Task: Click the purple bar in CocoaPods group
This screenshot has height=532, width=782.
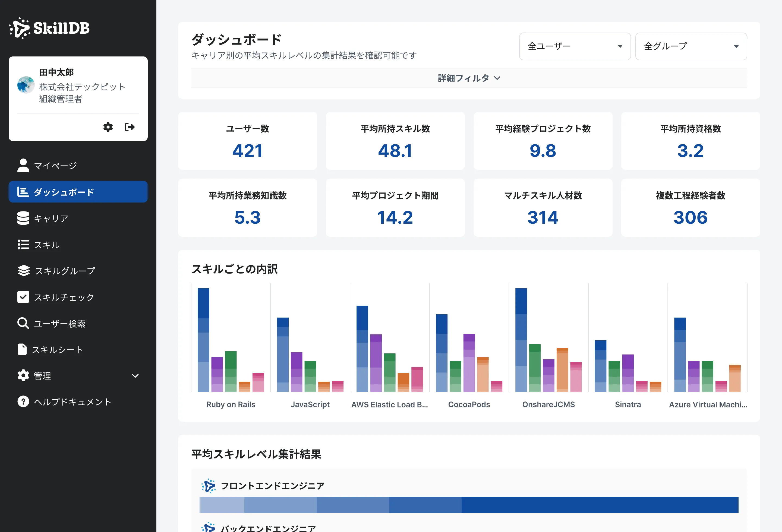Action: (x=469, y=363)
